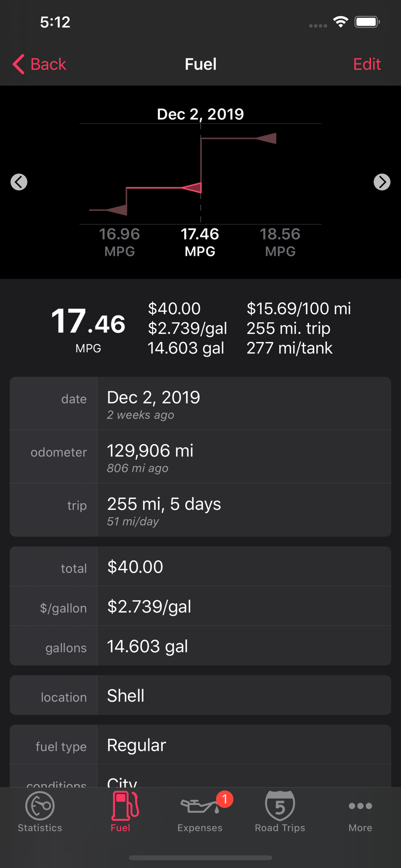Show previous fill-up with left arrow
This screenshot has width=401, height=868.
tap(19, 182)
